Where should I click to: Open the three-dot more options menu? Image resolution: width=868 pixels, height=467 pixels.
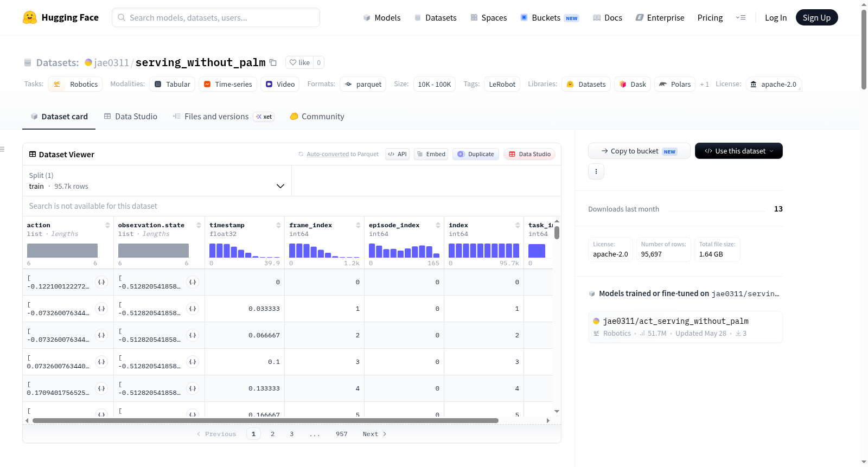(x=596, y=171)
